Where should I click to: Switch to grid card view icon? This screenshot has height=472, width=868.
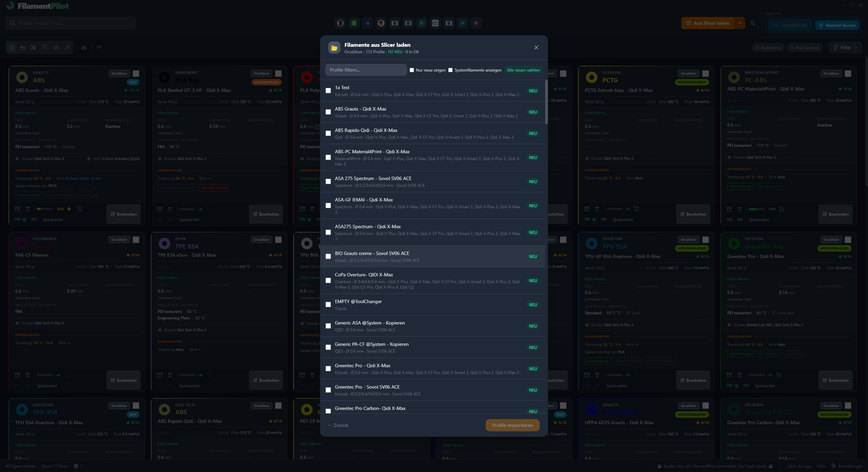pos(12,47)
